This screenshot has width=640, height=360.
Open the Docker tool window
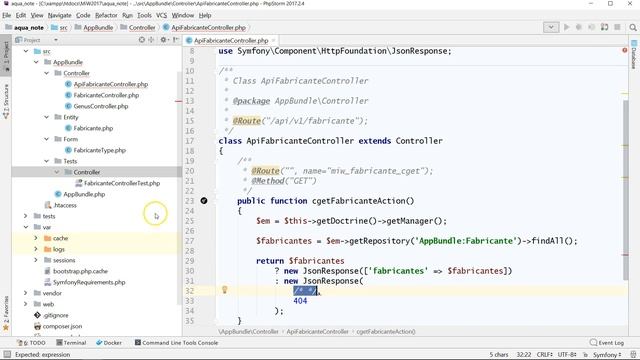(x=109, y=343)
